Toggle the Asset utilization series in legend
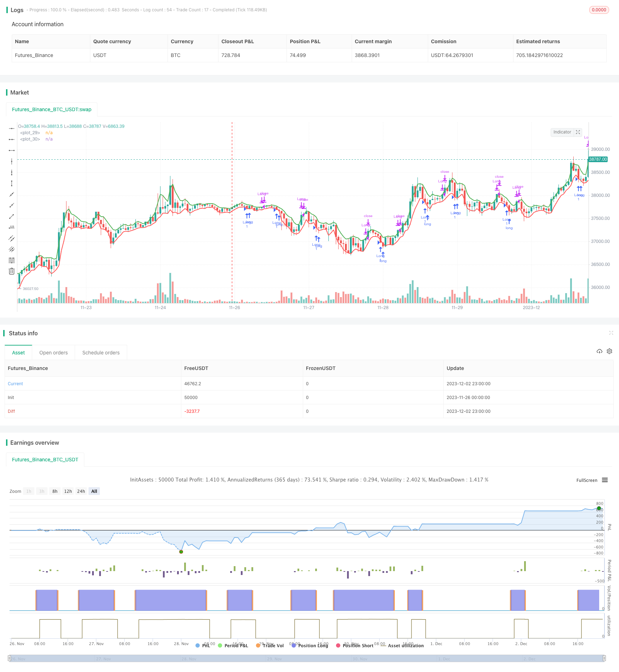The image size is (619, 672). point(402,645)
